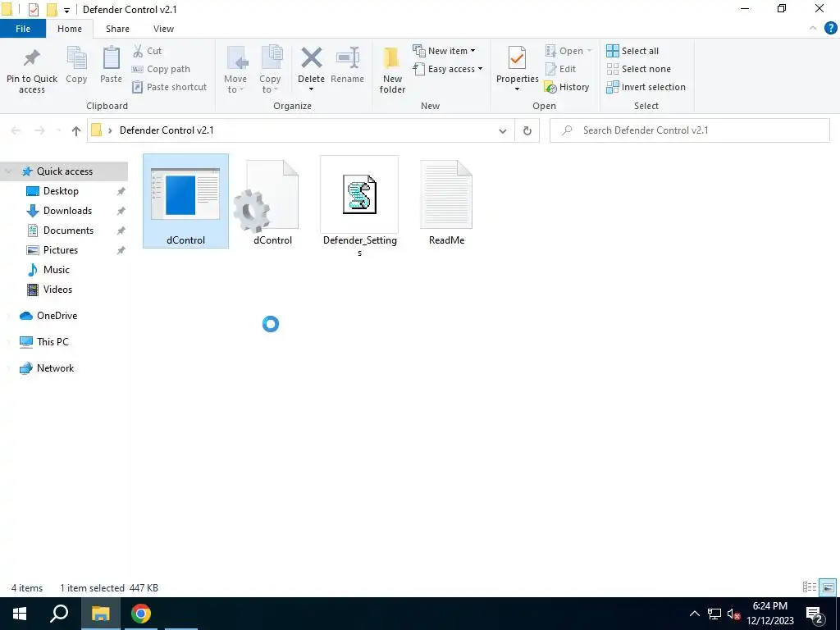
Task: Open the Recent locations dropdown arrow
Action: coord(59,130)
